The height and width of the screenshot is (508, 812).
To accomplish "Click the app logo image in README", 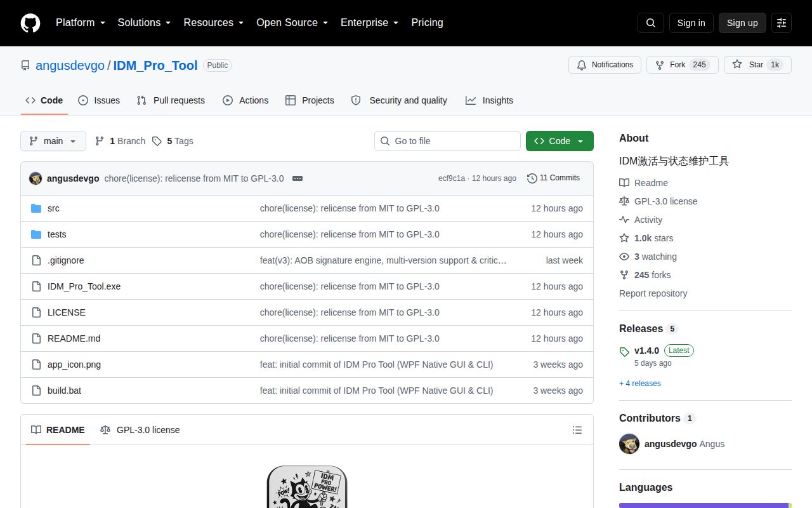I will (307, 486).
